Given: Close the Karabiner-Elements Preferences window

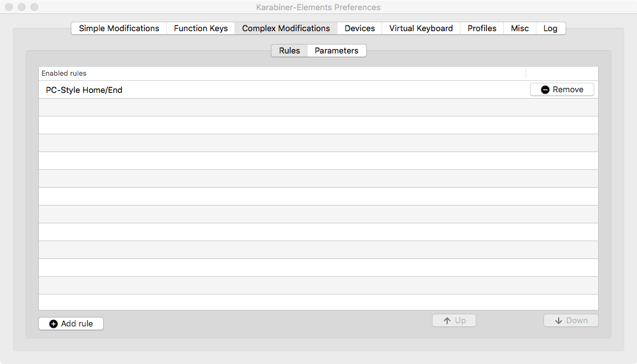Looking at the screenshot, I should (9, 7).
